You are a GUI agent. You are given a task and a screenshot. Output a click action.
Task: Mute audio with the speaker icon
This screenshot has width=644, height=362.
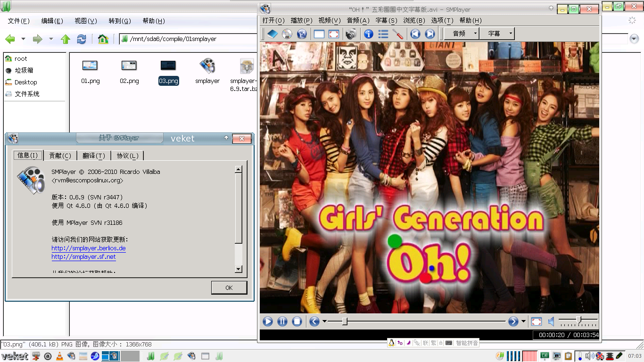[551, 321]
